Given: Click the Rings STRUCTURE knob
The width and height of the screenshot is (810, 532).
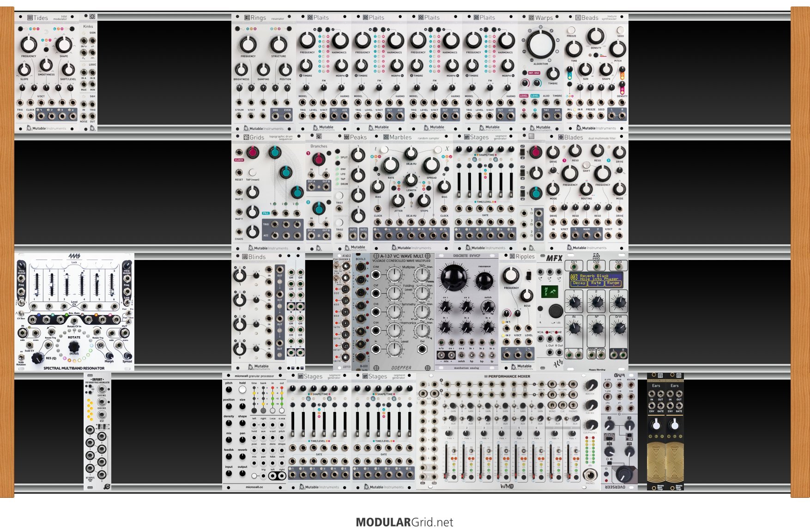Looking at the screenshot, I should coord(278,44).
